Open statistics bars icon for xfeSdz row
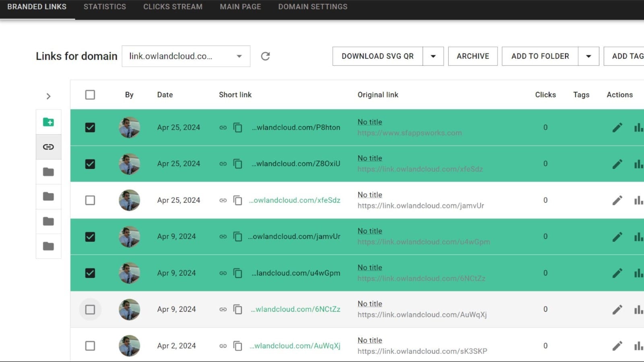This screenshot has height=362, width=644. pyautogui.click(x=638, y=200)
